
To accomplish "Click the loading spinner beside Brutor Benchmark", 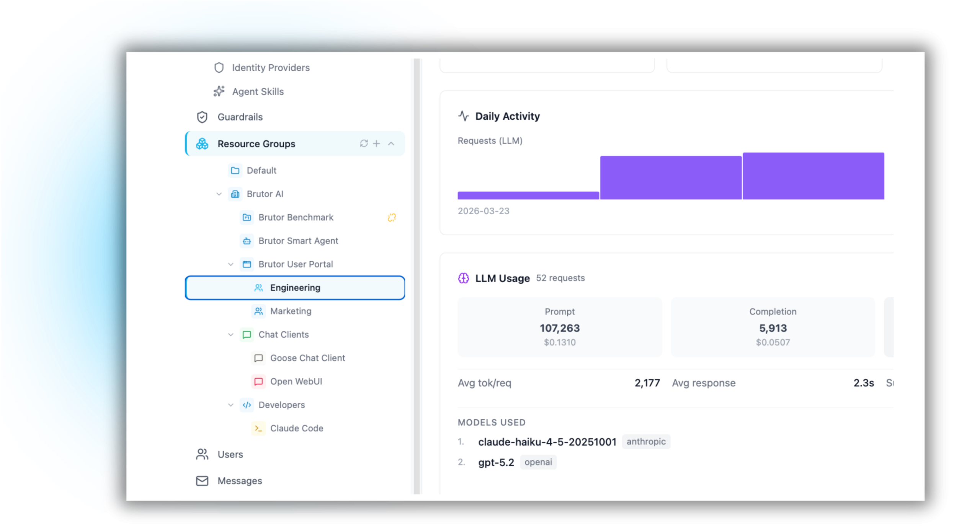I will [x=391, y=217].
